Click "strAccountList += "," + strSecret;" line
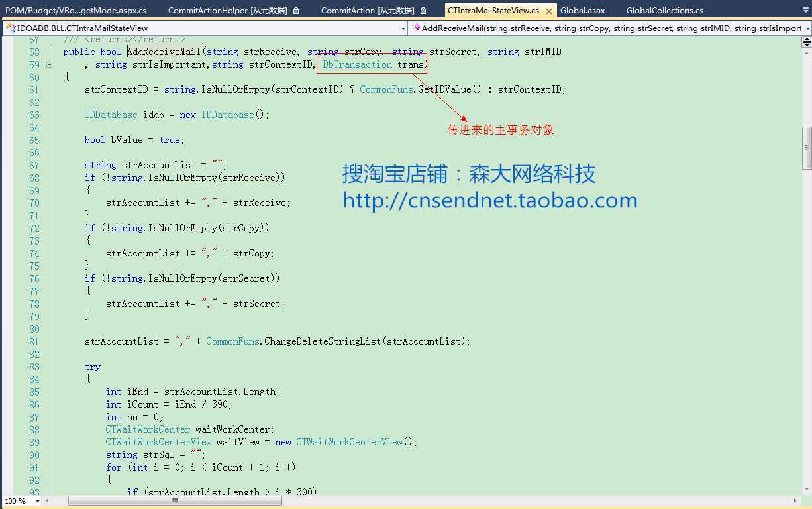The width and height of the screenshot is (812, 509). coord(195,304)
